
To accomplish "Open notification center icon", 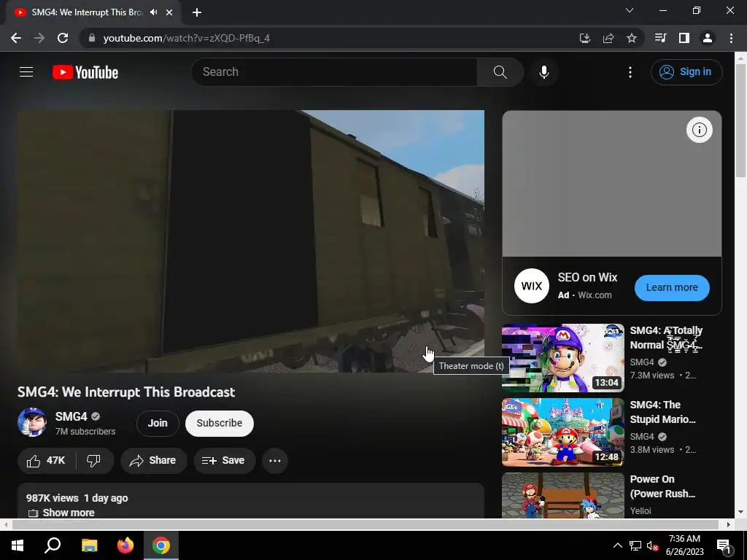I will point(724,546).
